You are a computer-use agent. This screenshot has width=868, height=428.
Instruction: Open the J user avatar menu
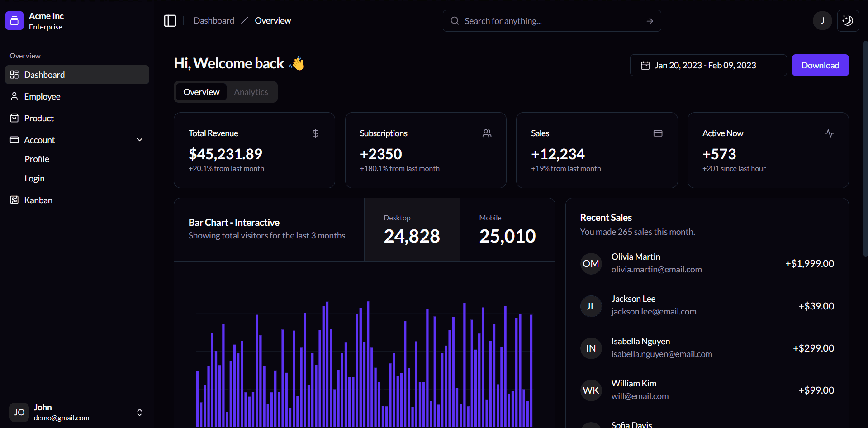pyautogui.click(x=822, y=21)
